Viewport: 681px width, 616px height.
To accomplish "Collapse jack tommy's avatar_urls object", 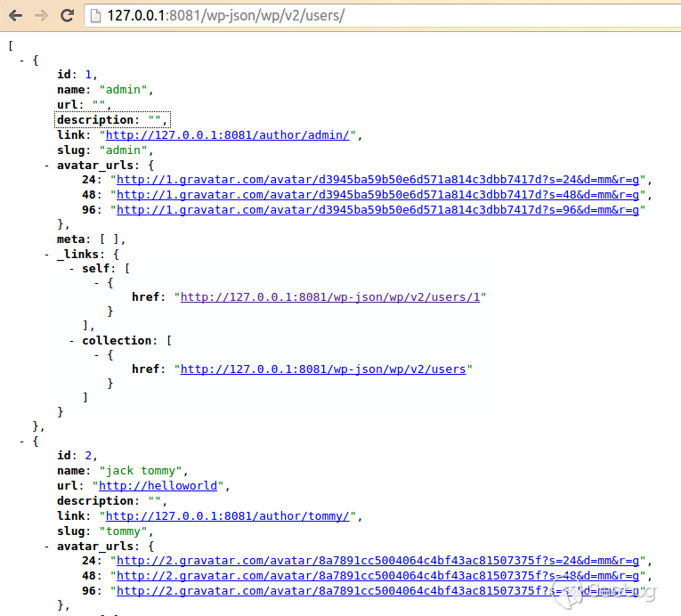I will coord(47,546).
